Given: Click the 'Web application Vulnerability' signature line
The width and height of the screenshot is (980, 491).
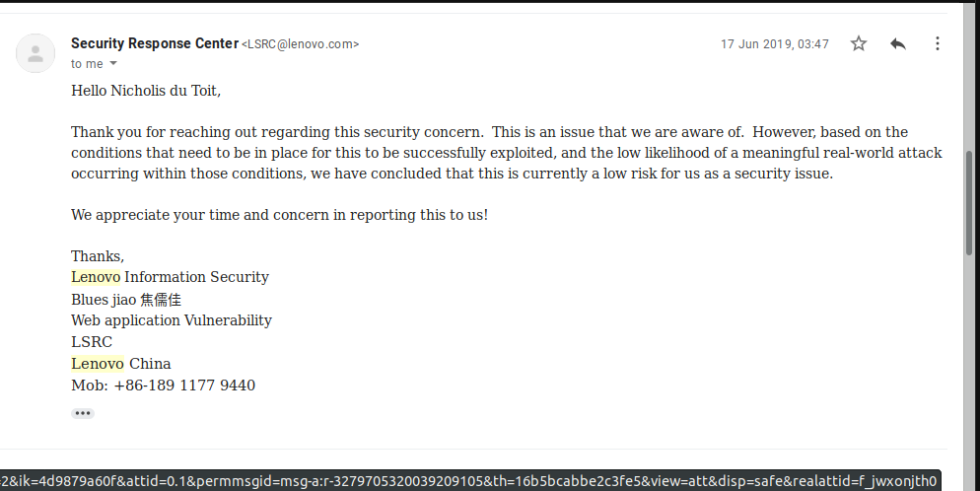Looking at the screenshot, I should click(x=172, y=320).
